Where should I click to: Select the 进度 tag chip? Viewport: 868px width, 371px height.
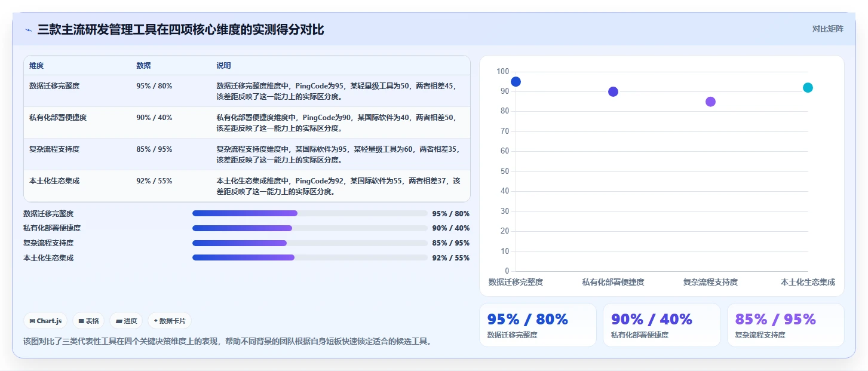(x=126, y=321)
